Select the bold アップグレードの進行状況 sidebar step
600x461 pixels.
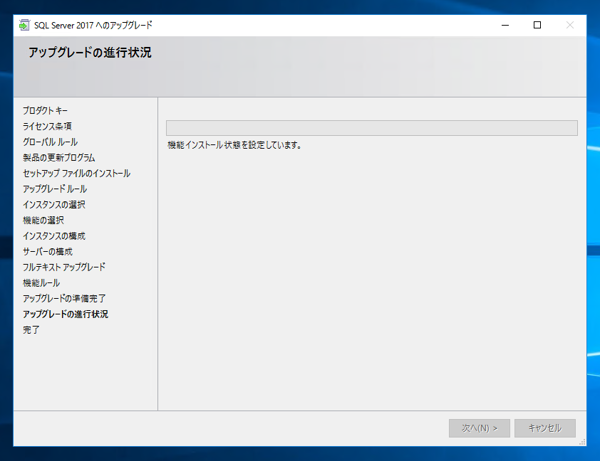tap(65, 314)
